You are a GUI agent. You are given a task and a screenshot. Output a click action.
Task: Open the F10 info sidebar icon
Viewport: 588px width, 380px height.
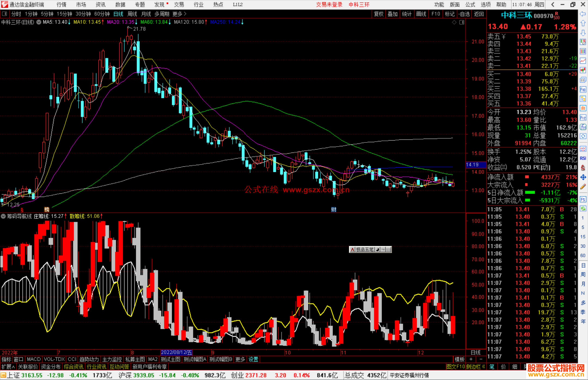583,89
